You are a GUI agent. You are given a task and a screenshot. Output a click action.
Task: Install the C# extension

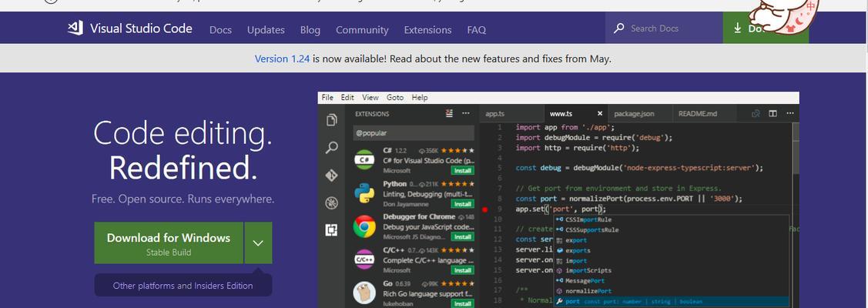(x=462, y=171)
